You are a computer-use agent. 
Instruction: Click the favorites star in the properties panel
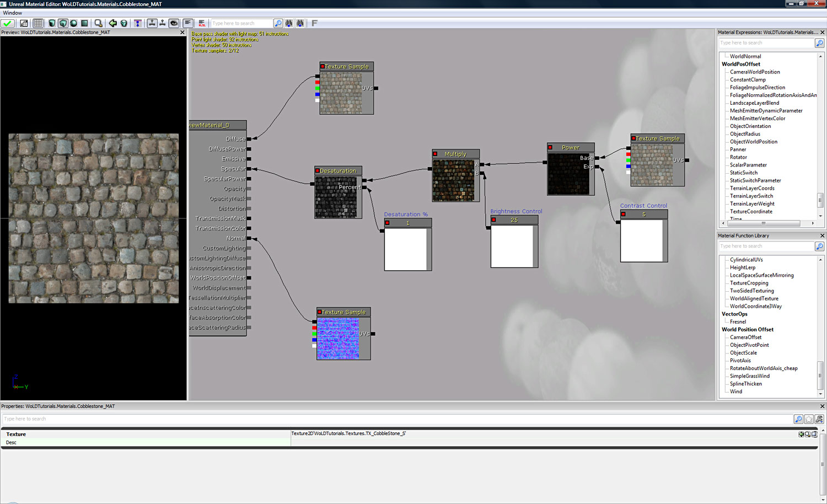809,419
